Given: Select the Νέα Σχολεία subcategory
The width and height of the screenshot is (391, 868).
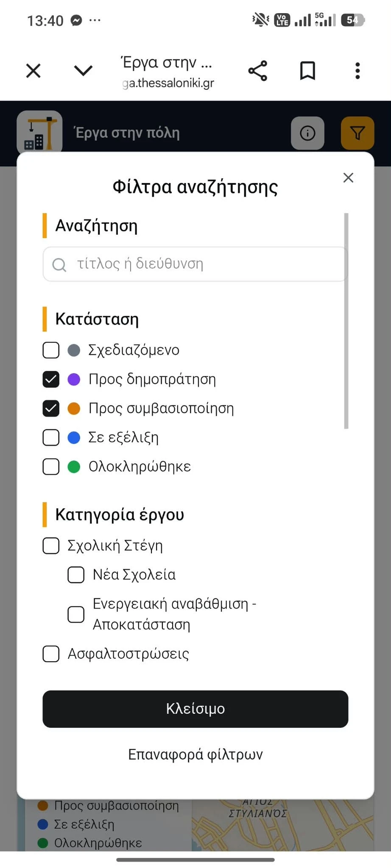Looking at the screenshot, I should 76,575.
